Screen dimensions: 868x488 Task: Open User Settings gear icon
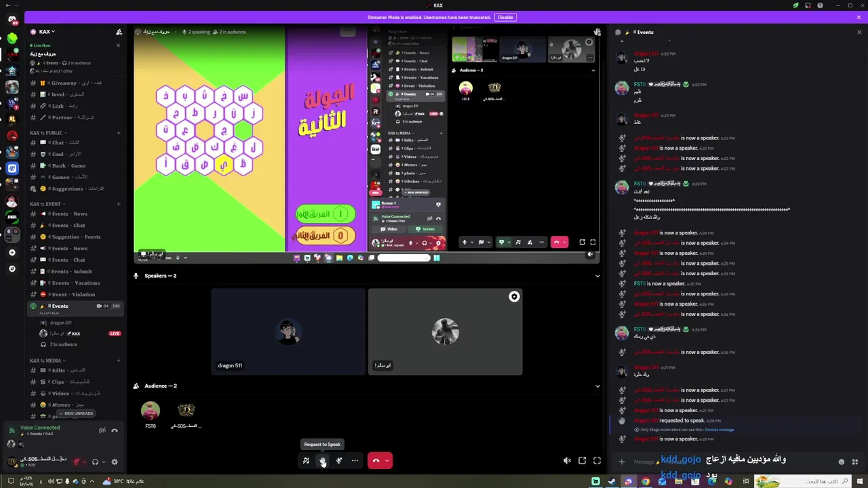(x=114, y=462)
